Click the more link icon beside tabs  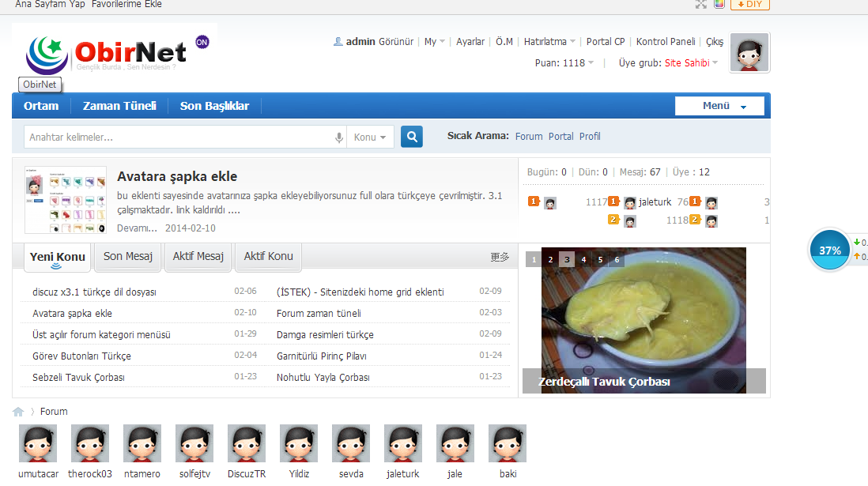500,257
